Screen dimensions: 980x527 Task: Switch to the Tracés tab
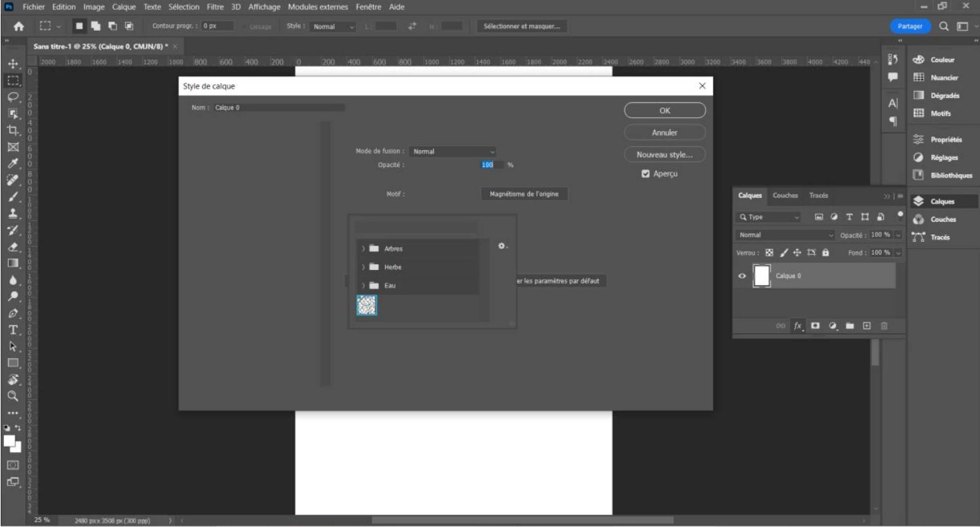819,196
